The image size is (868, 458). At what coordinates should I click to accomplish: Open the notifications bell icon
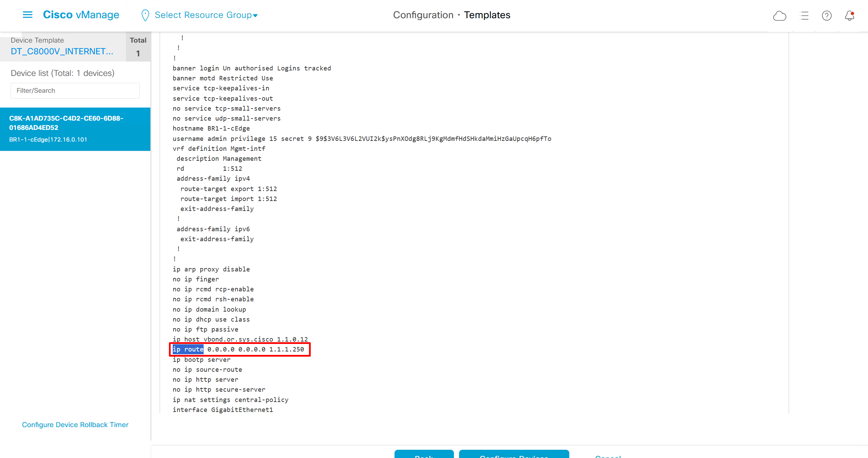(849, 16)
